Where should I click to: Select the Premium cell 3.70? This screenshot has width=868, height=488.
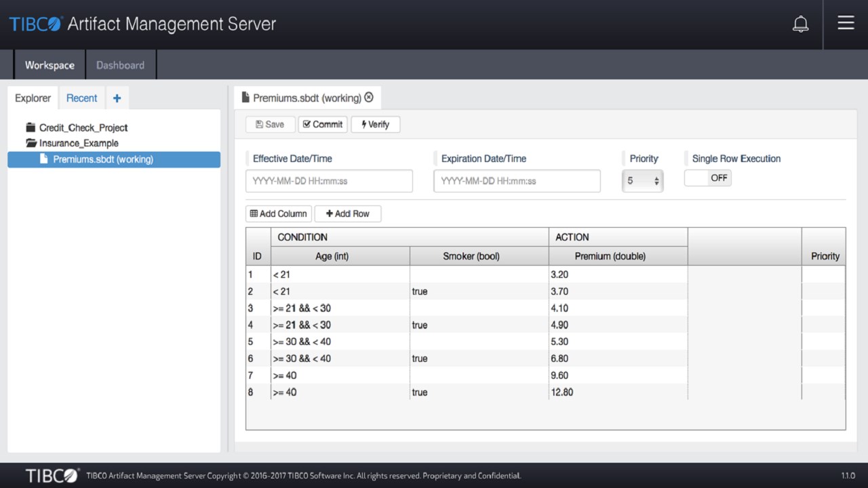[618, 291]
